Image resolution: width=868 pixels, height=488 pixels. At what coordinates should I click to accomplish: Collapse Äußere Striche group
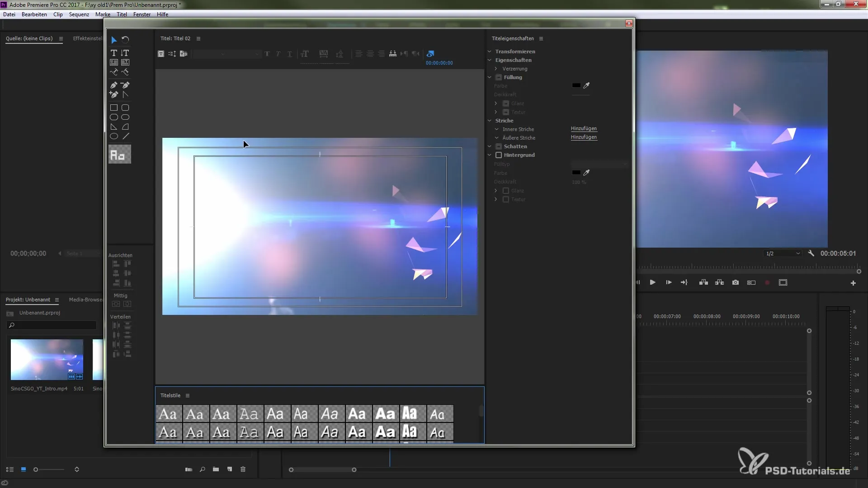tap(496, 138)
